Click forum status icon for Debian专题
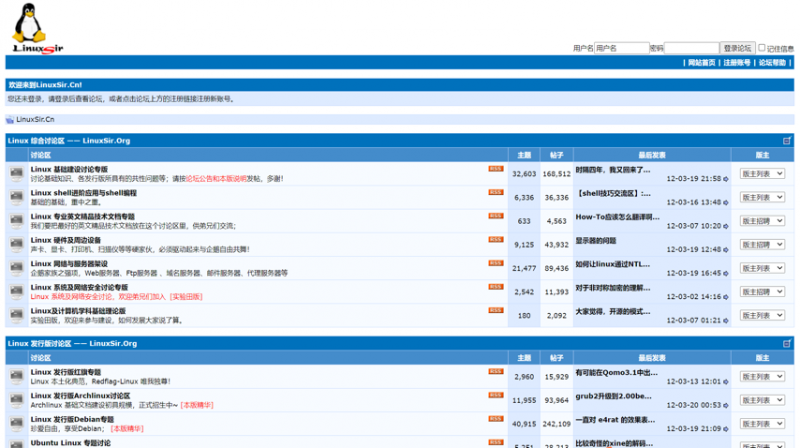Screen dimensions: 800x448 point(16,424)
